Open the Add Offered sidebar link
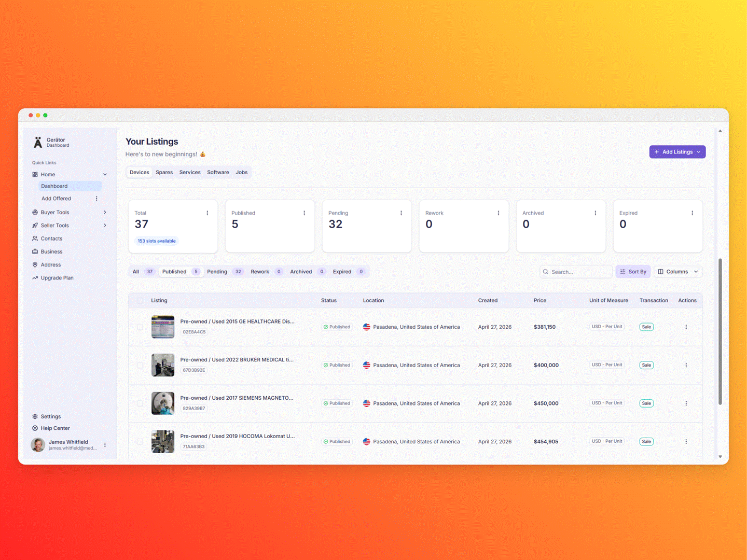Screen dimensions: 747x560 click(56, 199)
